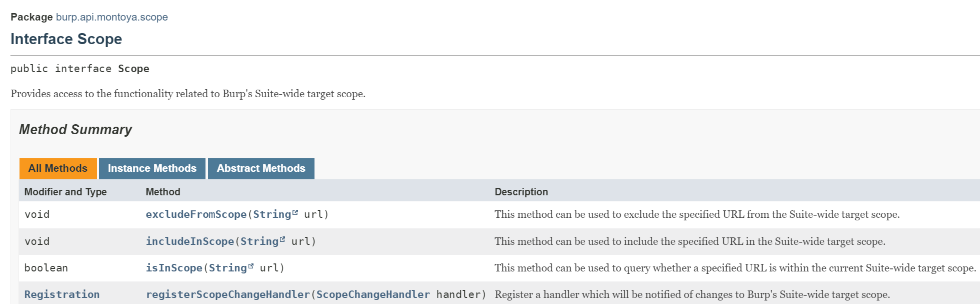Viewport: 980px width, 304px height.
Task: Click the 'Register a handler' description text
Action: 692,294
